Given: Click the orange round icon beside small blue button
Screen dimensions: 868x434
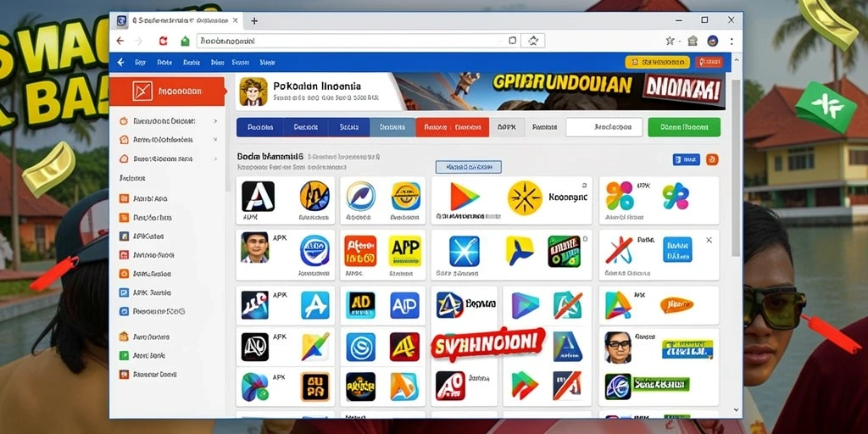Looking at the screenshot, I should (x=712, y=160).
